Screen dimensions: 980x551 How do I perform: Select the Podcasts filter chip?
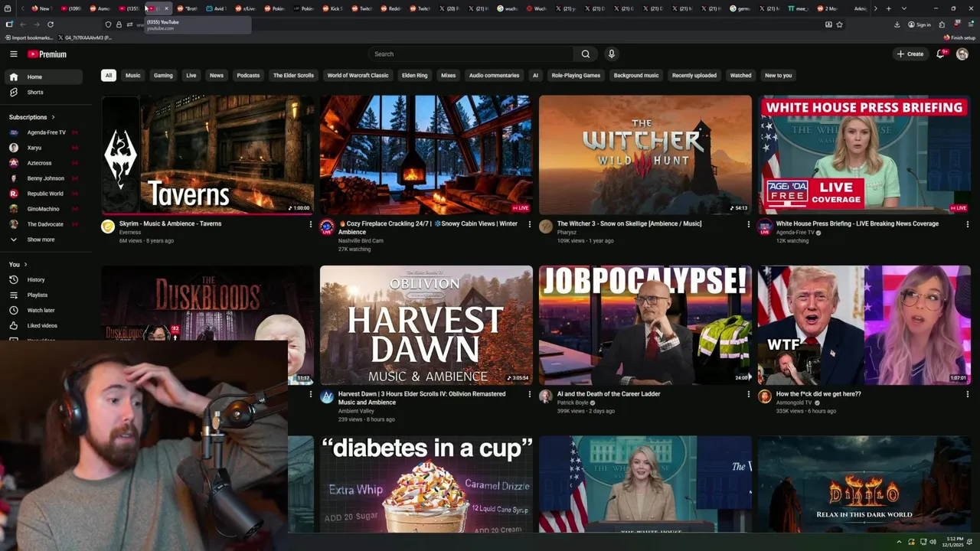pos(248,75)
